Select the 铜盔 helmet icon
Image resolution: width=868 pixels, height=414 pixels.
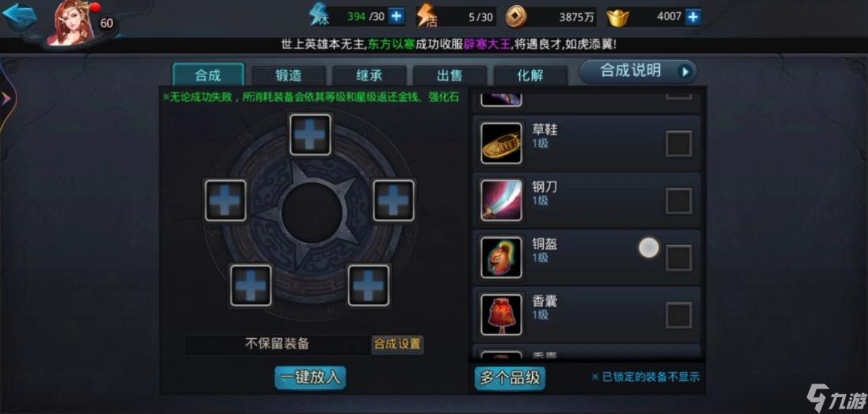(x=502, y=258)
